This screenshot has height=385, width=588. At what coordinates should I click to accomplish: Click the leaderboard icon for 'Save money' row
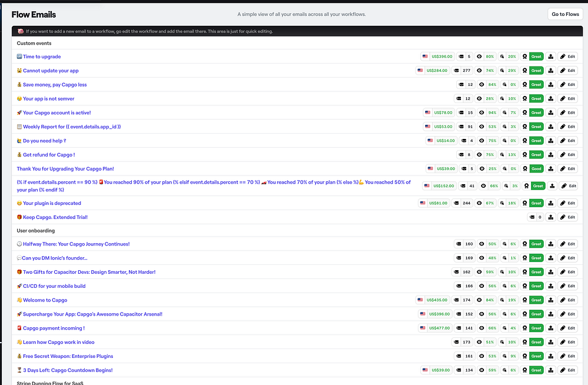[550, 85]
